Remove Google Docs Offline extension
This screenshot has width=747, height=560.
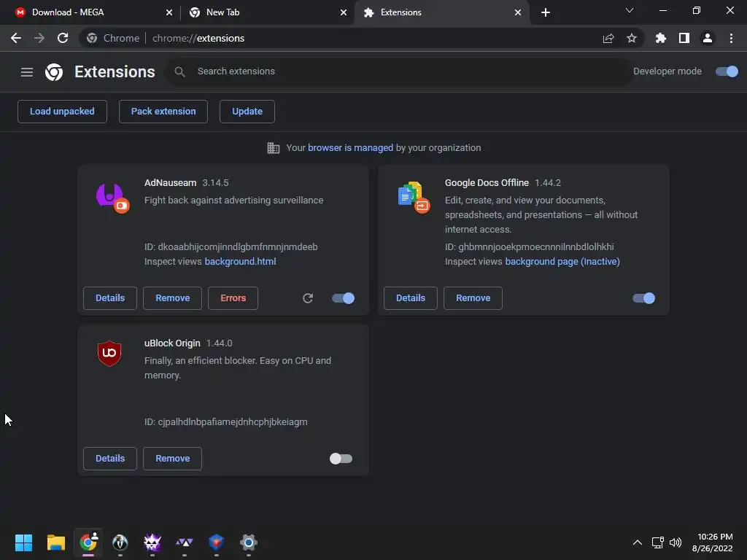point(473,298)
